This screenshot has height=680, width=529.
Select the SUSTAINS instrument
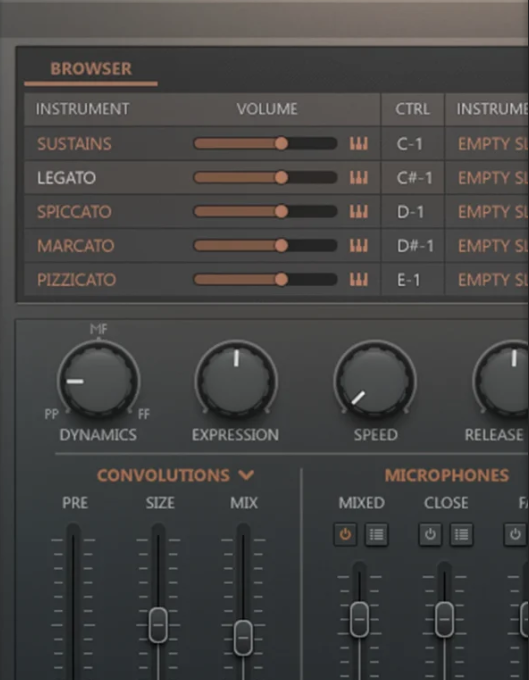(x=74, y=144)
